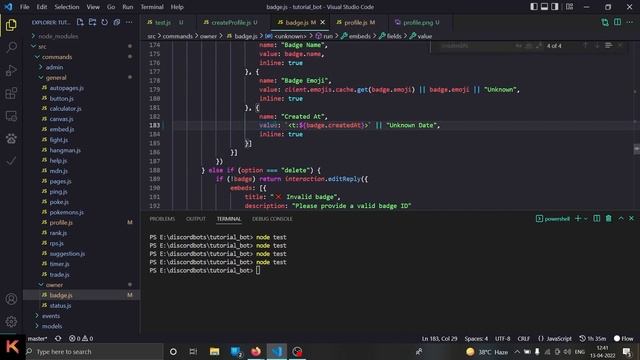Refresh the Explorer tree

coord(104,22)
